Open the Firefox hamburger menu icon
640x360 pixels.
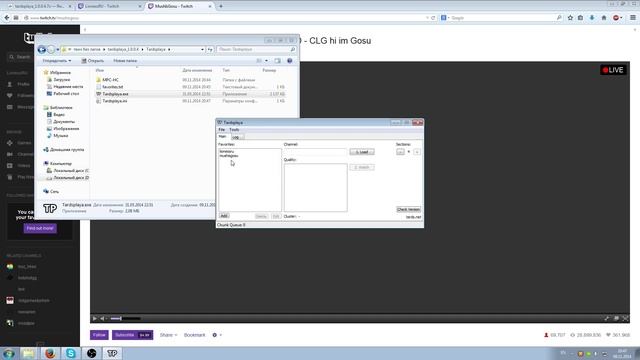tap(633, 18)
